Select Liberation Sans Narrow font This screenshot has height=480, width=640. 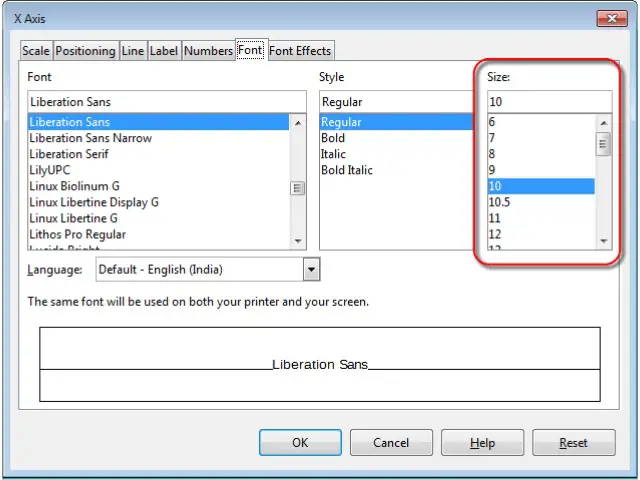tap(158, 138)
